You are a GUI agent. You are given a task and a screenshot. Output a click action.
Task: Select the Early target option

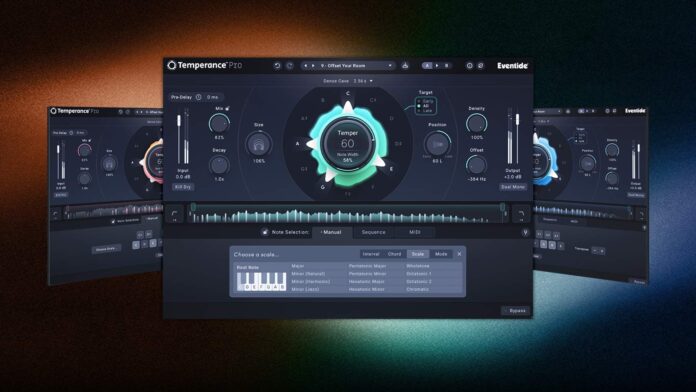point(425,101)
